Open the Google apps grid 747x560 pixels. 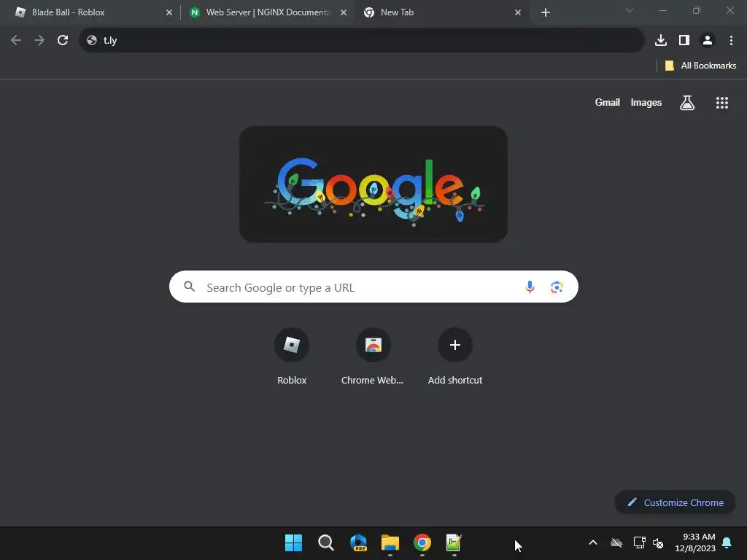coord(722,102)
